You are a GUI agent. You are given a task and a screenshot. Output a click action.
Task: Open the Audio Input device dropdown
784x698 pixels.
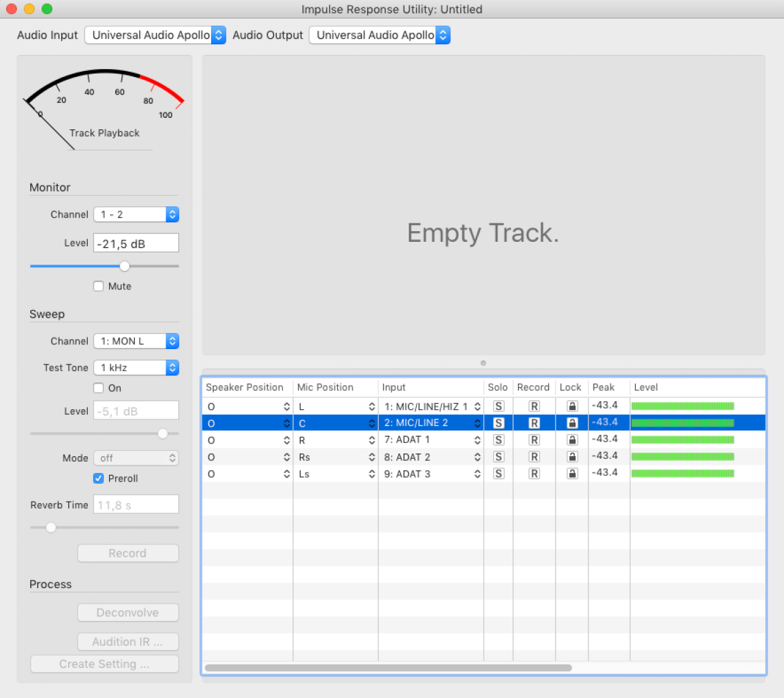pos(155,35)
